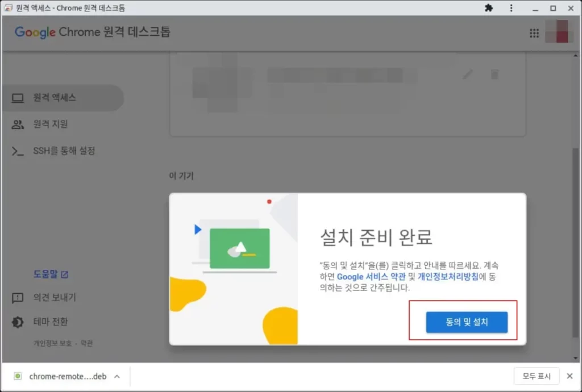Click the terminal prompt icon for SSH

point(18,151)
